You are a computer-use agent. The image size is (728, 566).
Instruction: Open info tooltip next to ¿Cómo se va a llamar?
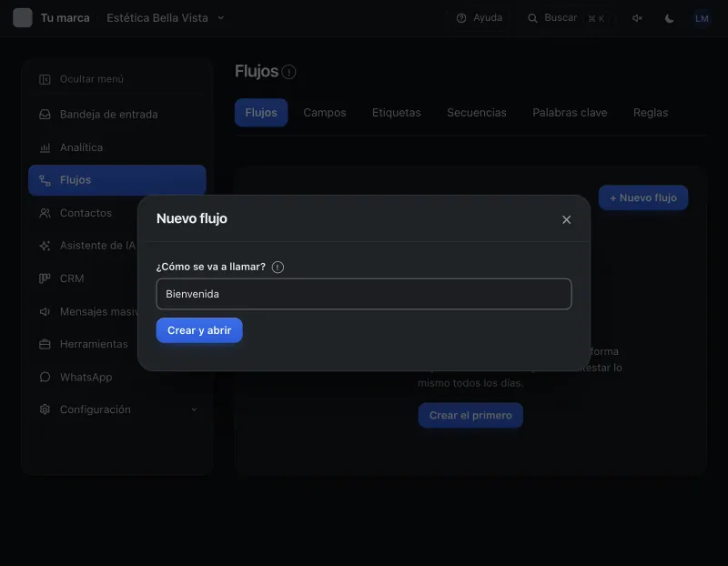coord(278,267)
